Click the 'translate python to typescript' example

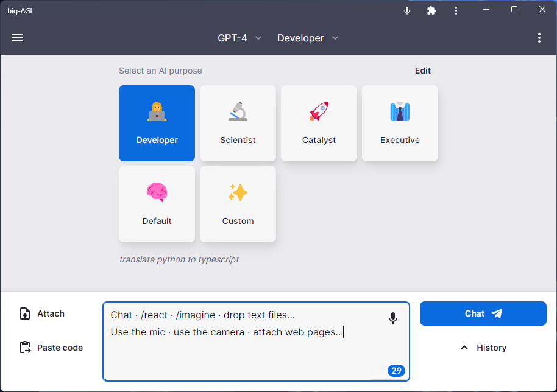[179, 259]
